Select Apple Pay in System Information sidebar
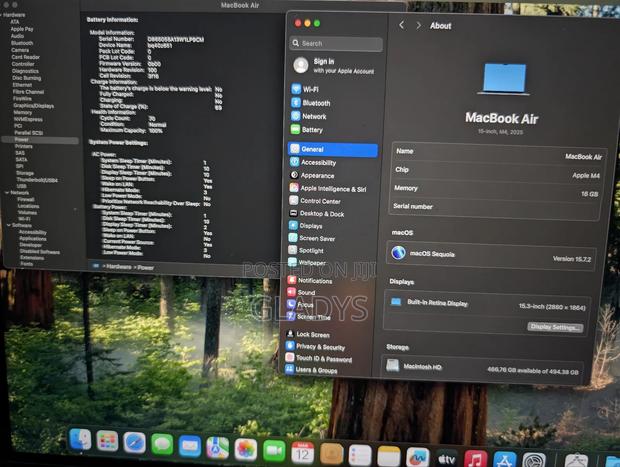This screenshot has height=467, width=620. click(x=22, y=29)
